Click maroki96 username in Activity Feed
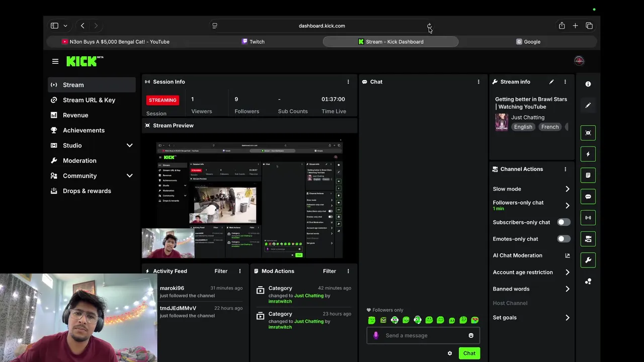 (172, 288)
